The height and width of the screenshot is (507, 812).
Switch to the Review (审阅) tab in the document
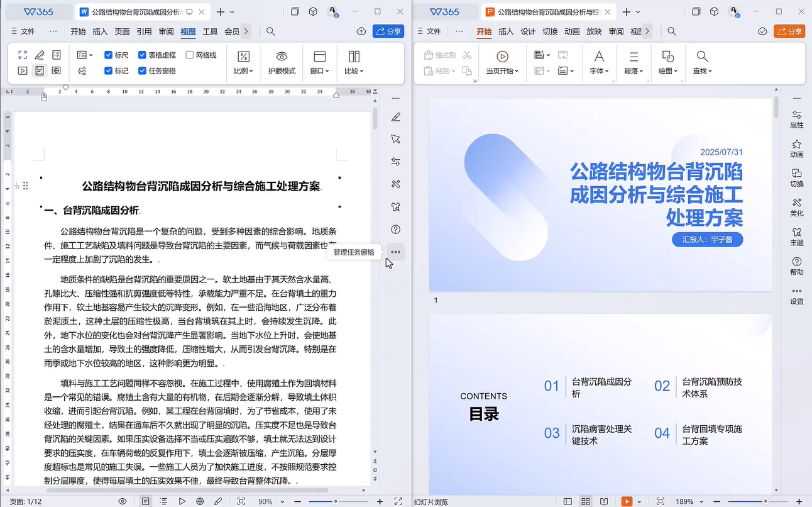click(166, 31)
